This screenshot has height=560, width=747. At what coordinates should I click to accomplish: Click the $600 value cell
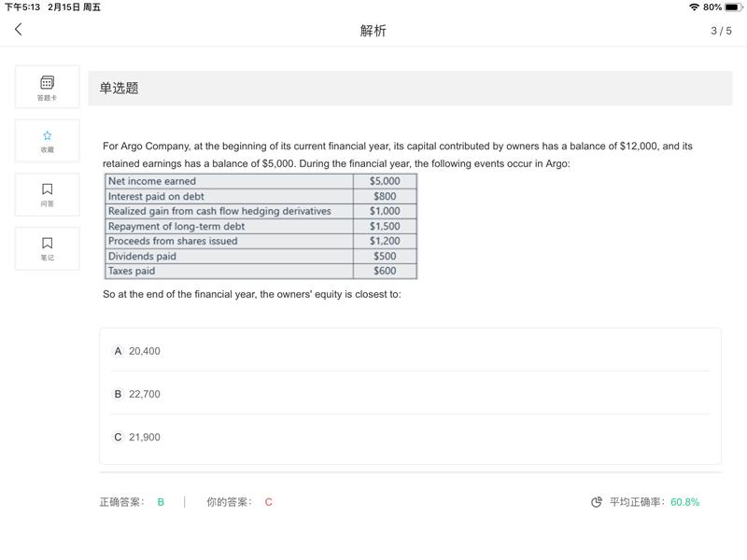tap(385, 271)
